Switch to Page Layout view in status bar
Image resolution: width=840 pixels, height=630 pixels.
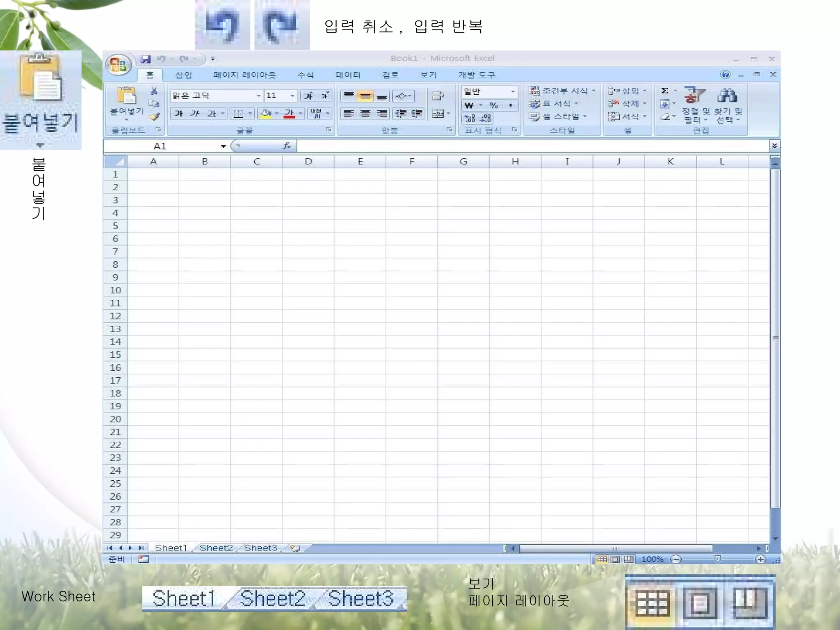pos(615,559)
